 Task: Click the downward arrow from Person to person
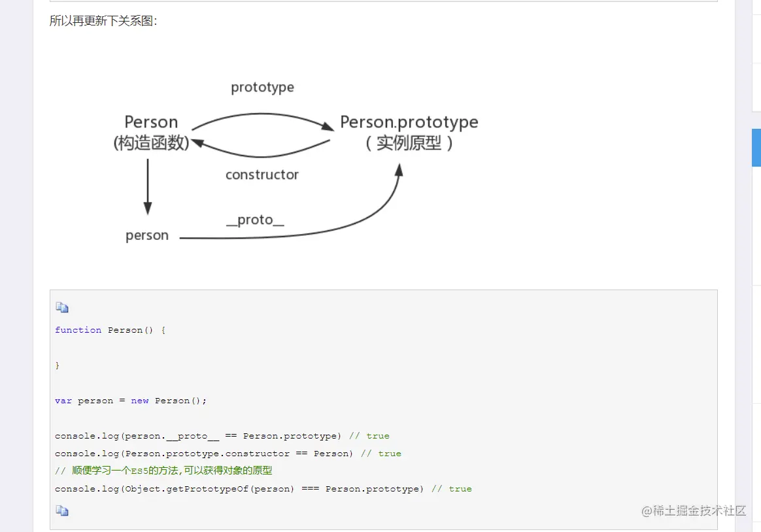pyautogui.click(x=148, y=186)
